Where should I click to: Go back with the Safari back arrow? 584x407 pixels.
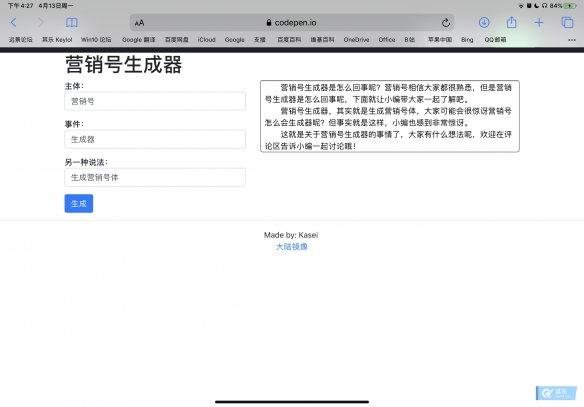(14, 23)
